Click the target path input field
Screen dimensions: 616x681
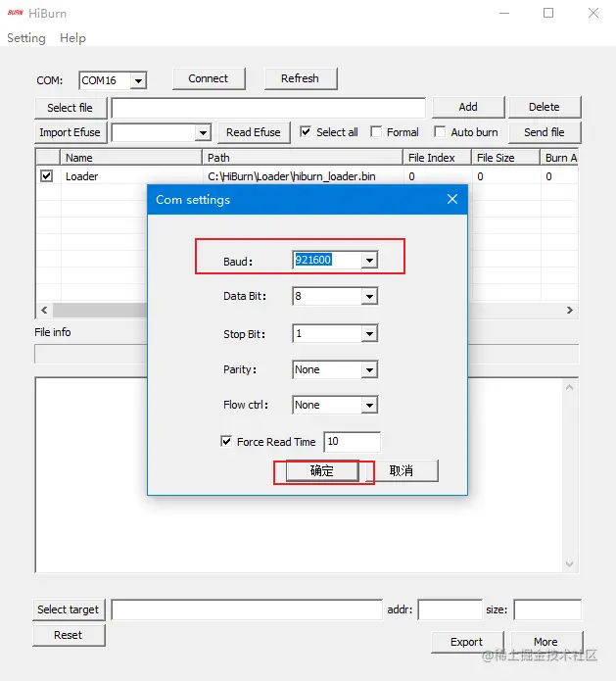coord(247,609)
